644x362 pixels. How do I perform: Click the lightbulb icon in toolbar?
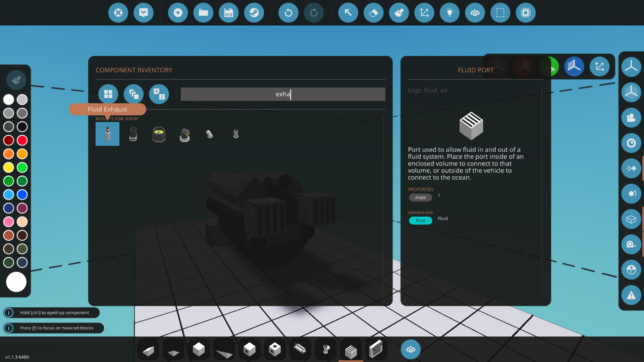(x=449, y=13)
